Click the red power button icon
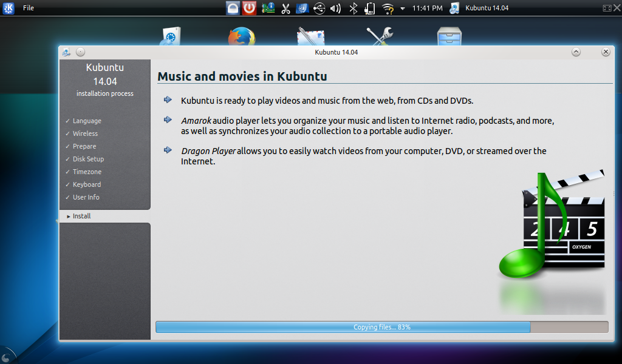Screen dimensions: 622x364 pos(250,8)
